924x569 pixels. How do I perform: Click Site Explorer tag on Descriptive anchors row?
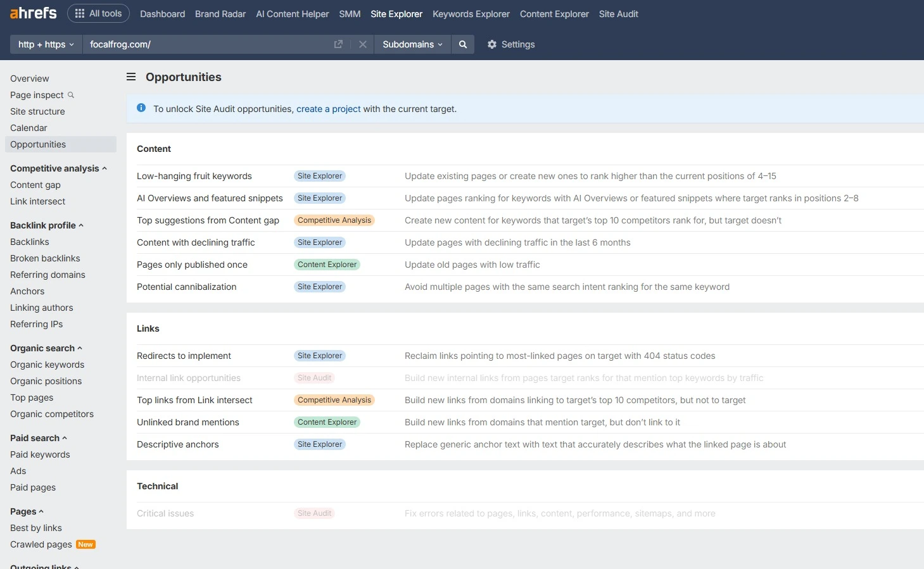point(320,444)
